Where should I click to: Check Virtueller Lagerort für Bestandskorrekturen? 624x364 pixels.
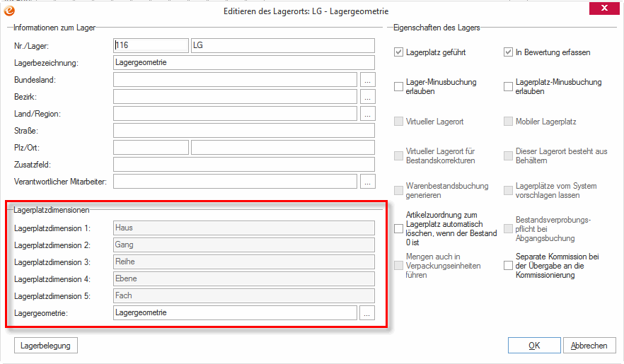[398, 155]
